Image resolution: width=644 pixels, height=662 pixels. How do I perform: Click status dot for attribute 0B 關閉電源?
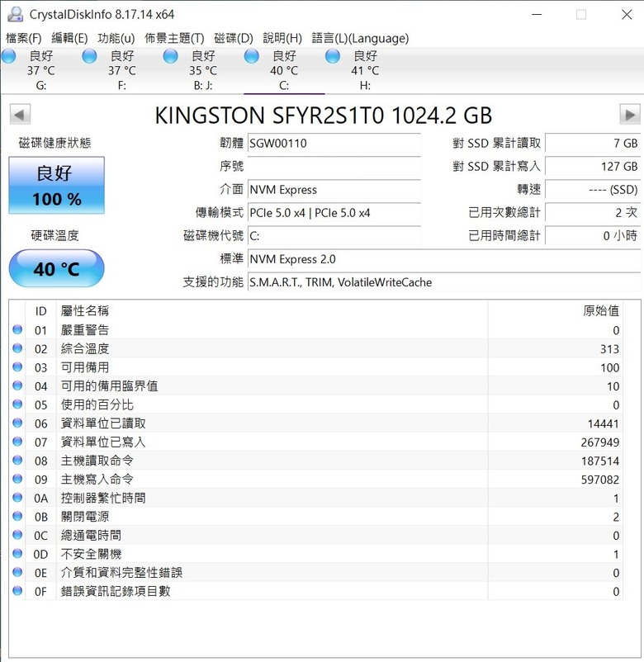(17, 516)
